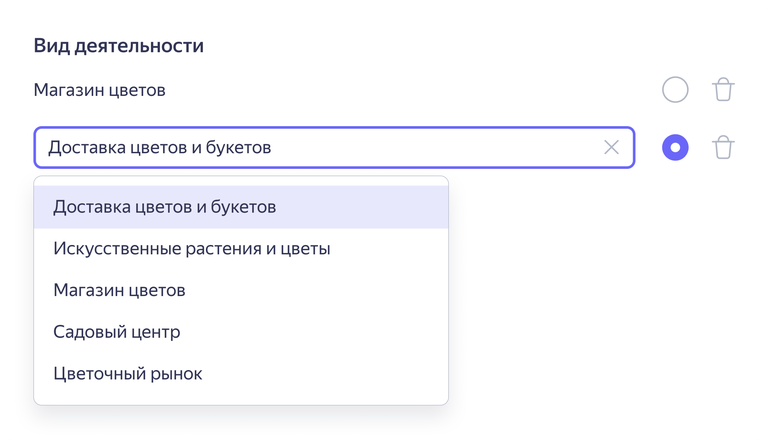Viewport: 768px width, 442px height.
Task: Select the Магазин цветов radio button
Action: [675, 90]
